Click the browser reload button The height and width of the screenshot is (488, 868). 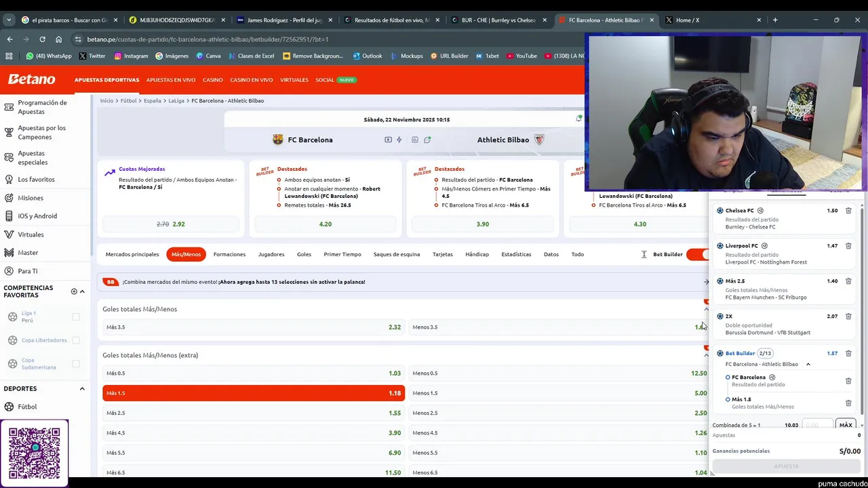[x=42, y=39]
